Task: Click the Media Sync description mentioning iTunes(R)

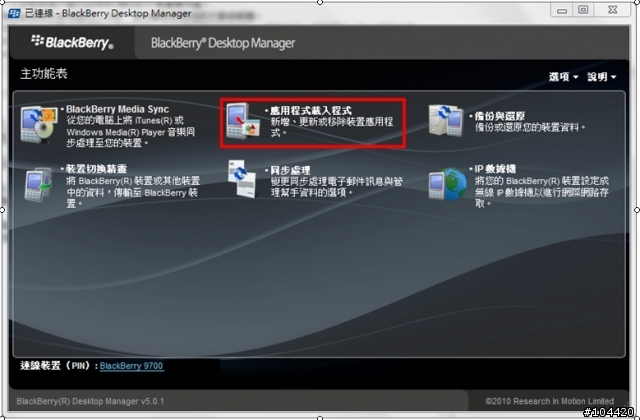Action: point(131,132)
